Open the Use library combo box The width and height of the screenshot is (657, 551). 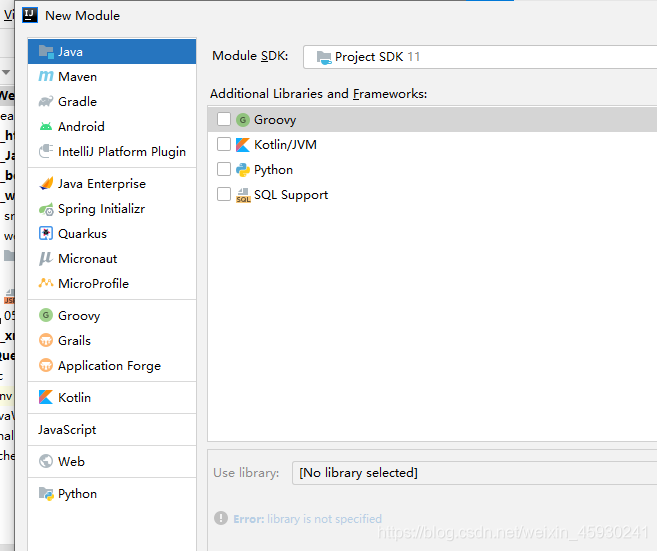pos(474,473)
